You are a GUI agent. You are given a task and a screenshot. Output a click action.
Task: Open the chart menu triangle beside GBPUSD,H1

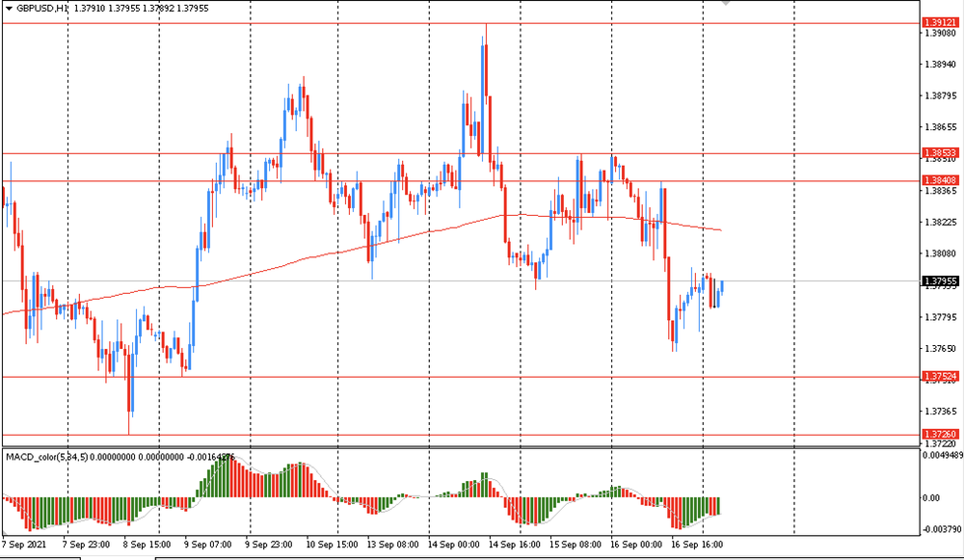pos(9,9)
